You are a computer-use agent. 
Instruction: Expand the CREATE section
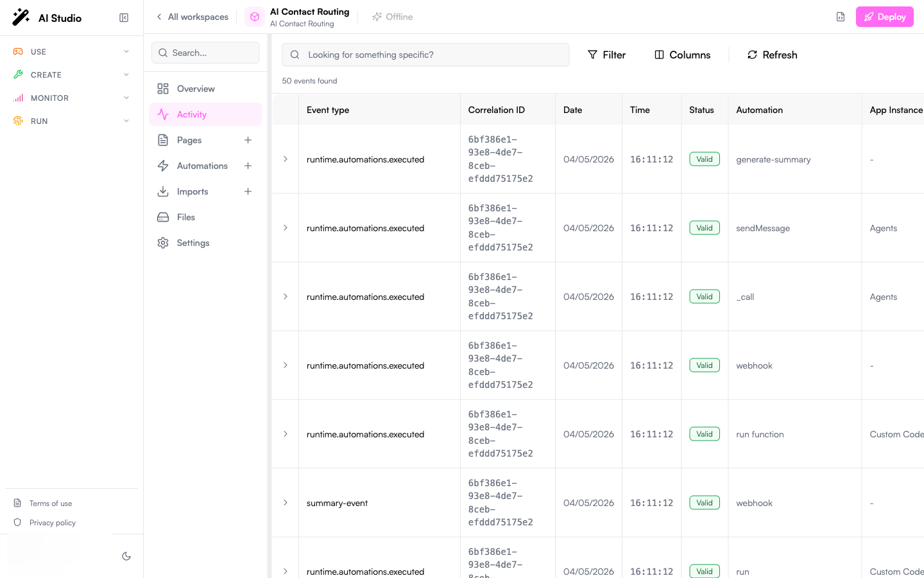tap(71, 74)
